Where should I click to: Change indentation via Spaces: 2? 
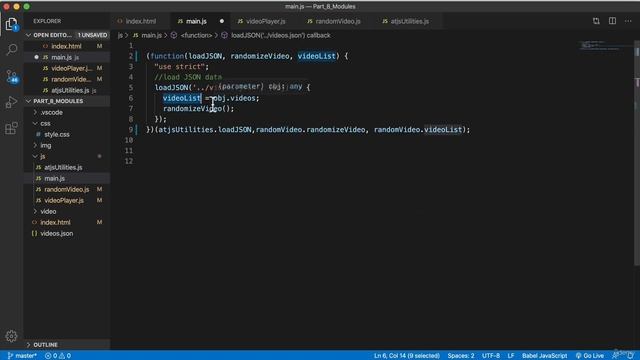pyautogui.click(x=461, y=356)
